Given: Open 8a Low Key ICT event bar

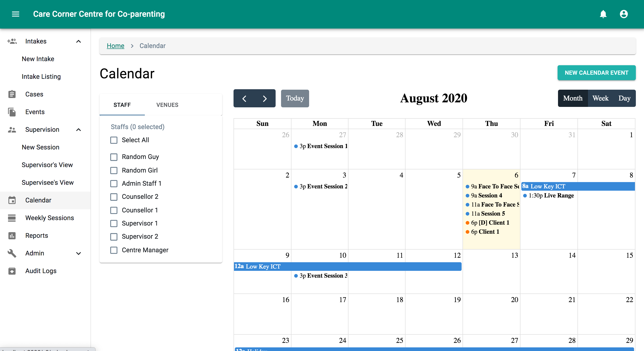Looking at the screenshot, I should coord(578,186).
